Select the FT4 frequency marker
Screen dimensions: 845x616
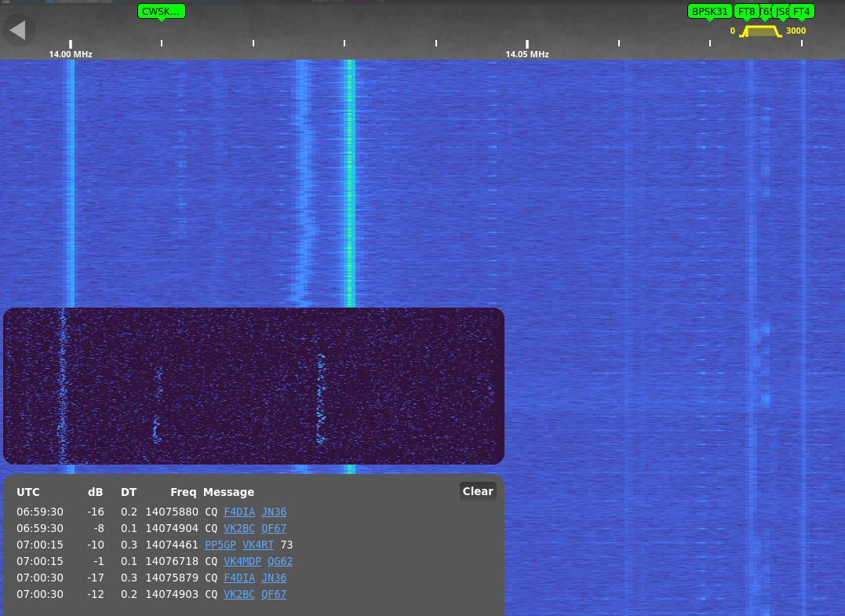[x=802, y=11]
